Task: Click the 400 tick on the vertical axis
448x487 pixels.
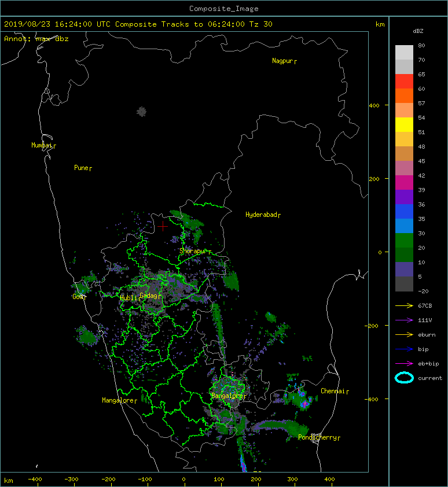Action: tap(374, 106)
